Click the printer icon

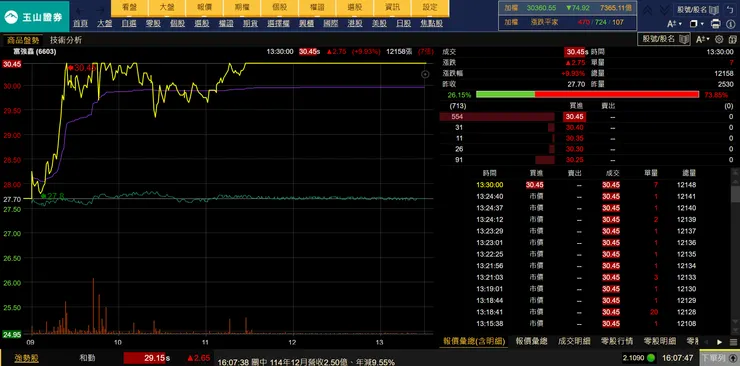716,24
